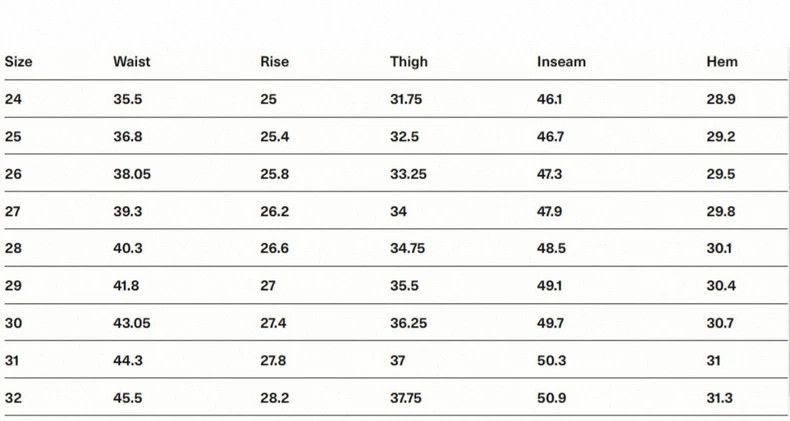
Task: Select hem value 31 for size 31
Action: [x=713, y=361]
